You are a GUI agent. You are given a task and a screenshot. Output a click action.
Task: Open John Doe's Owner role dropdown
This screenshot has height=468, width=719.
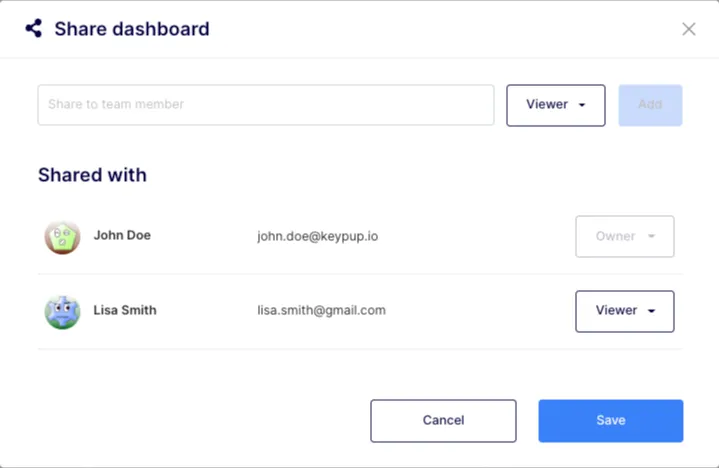point(624,237)
